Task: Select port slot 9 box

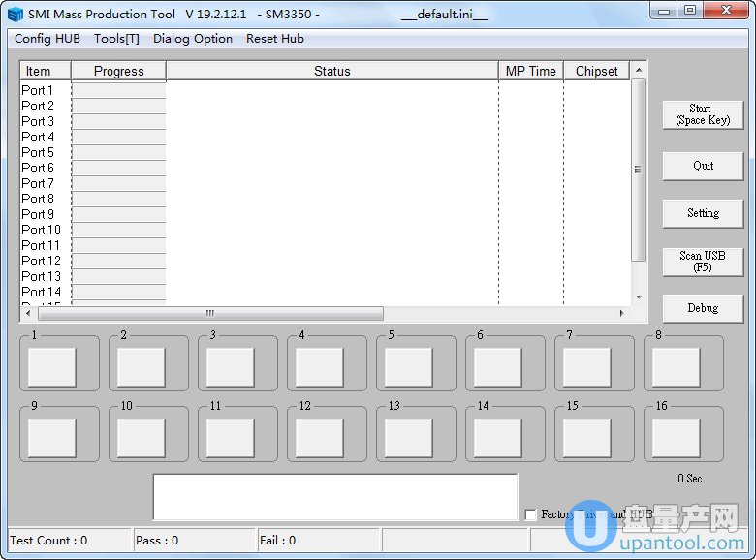Action: [x=52, y=438]
